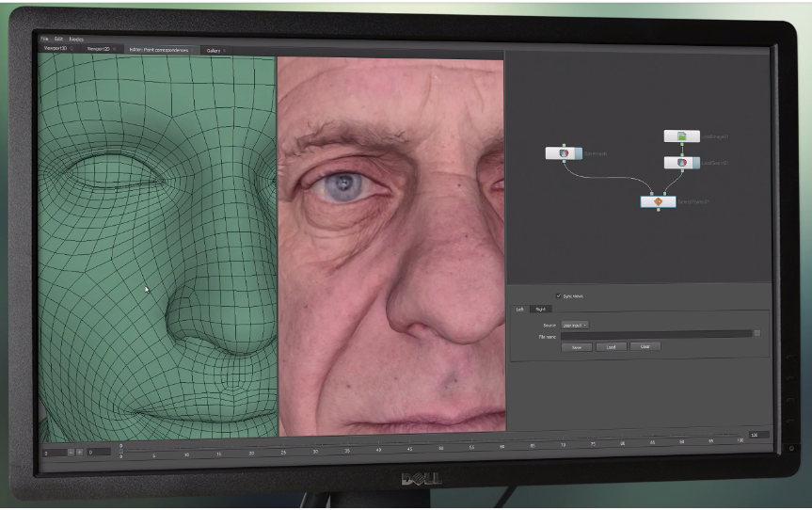Switch to the Right tab
Viewport: 812px width, 510px height.
[540, 309]
